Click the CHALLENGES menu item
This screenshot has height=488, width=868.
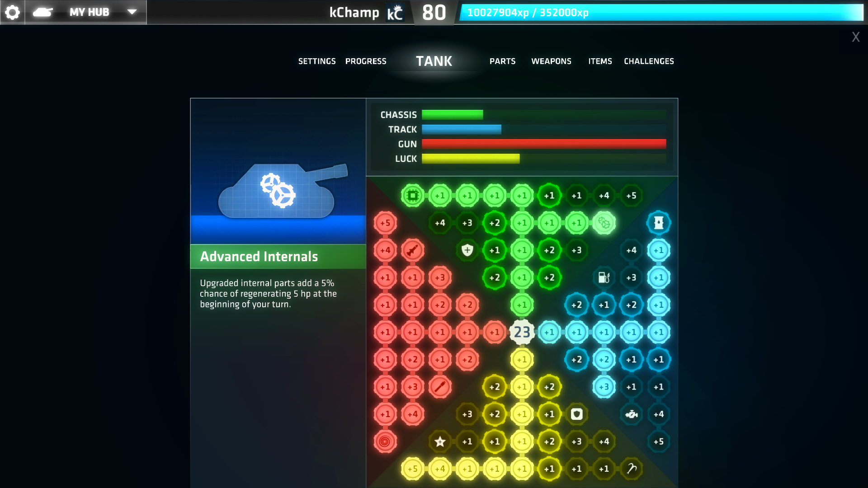649,61
